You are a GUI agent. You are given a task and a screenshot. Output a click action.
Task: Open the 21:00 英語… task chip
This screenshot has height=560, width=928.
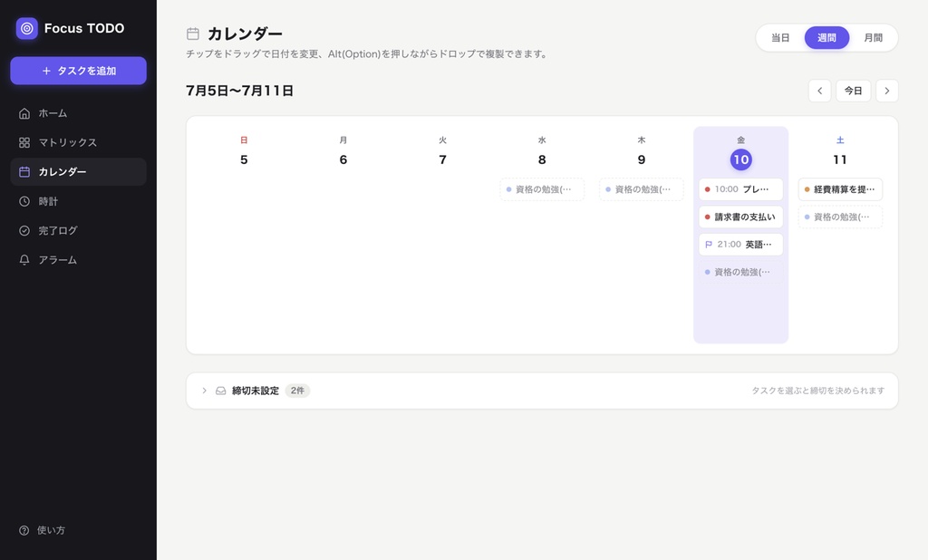741,245
